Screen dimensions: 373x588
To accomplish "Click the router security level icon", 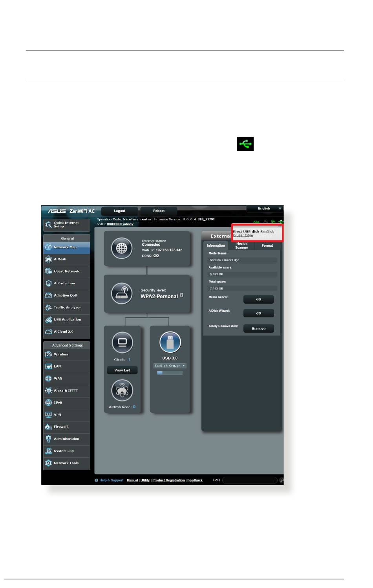I will 122,293.
